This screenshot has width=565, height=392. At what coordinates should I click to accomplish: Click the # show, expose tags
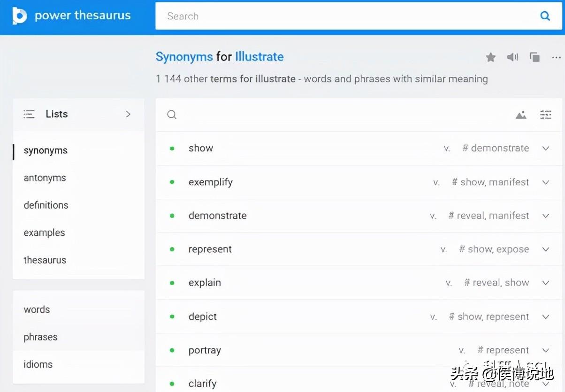click(494, 249)
